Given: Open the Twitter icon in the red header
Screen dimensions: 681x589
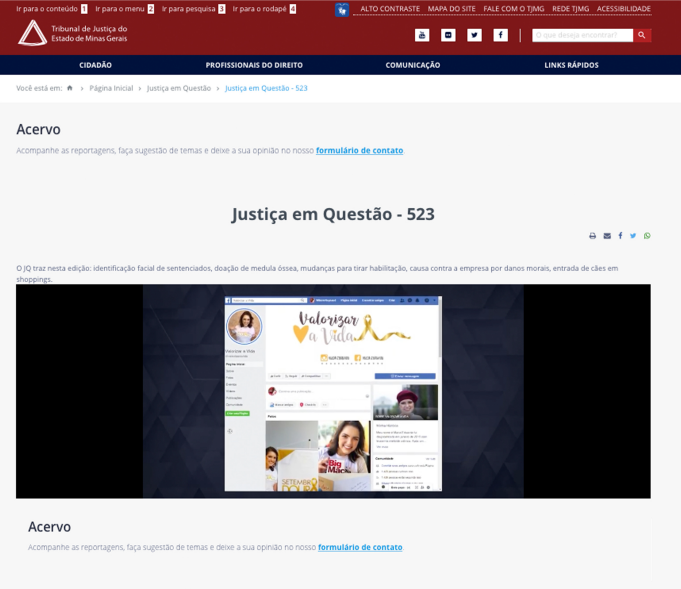Looking at the screenshot, I should tap(474, 35).
